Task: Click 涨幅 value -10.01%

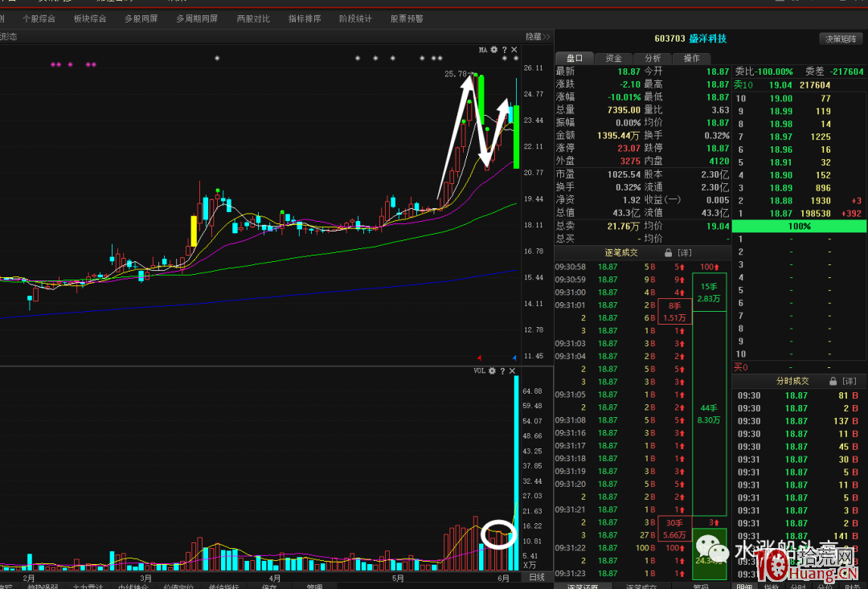Action: [x=624, y=97]
